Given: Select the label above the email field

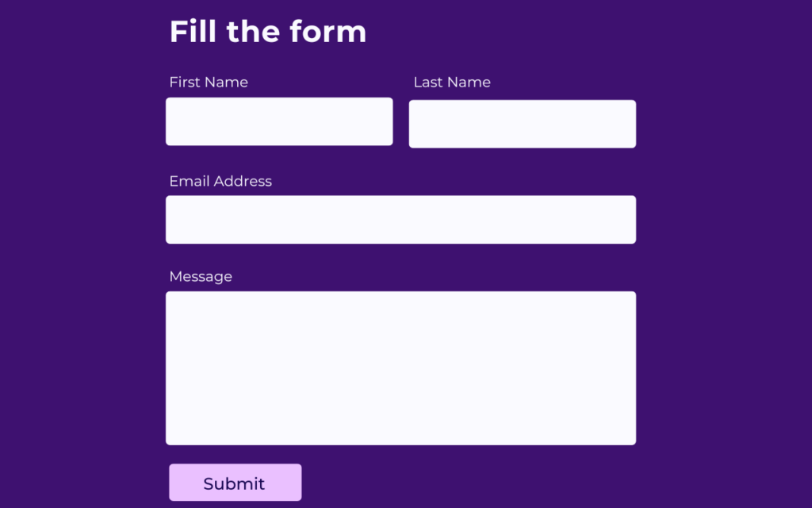Looking at the screenshot, I should click(x=220, y=181).
